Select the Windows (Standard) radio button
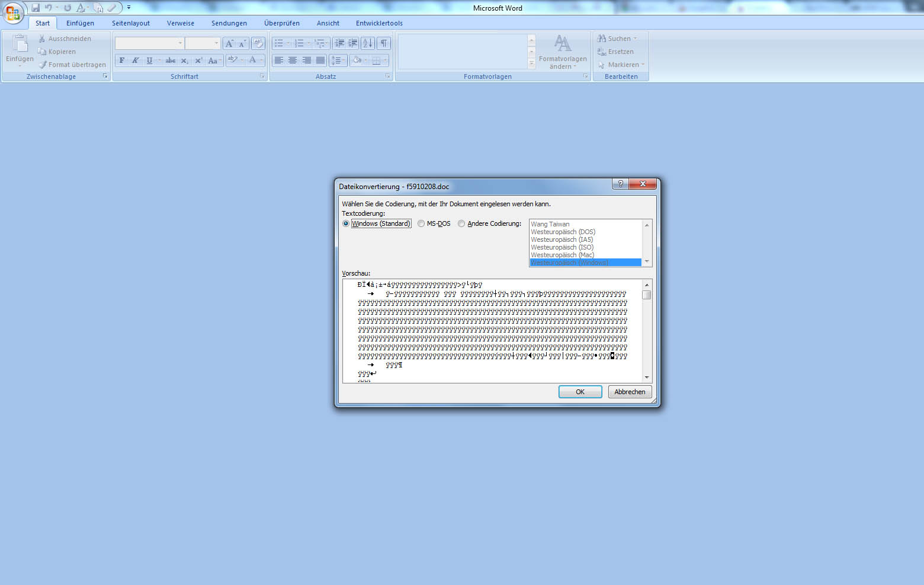 pos(346,223)
